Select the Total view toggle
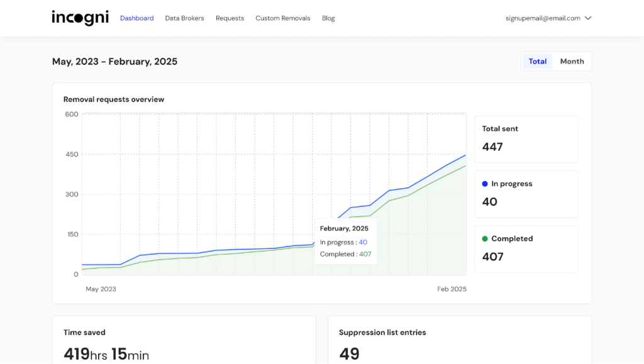The image size is (644, 364). [538, 61]
